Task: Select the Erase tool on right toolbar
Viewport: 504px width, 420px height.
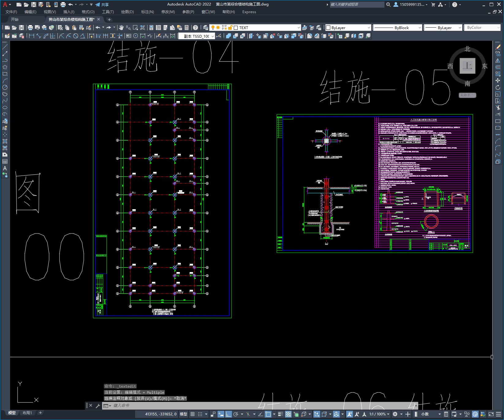Action: [498, 47]
